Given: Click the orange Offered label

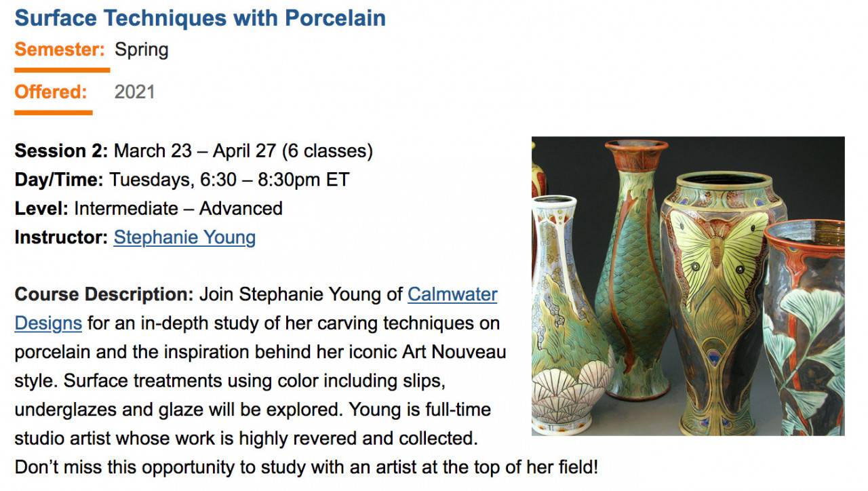Looking at the screenshot, I should [51, 92].
